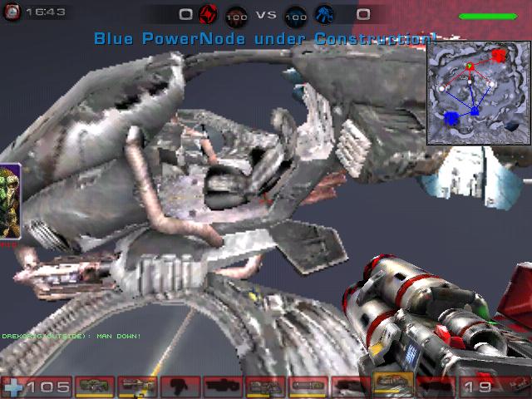
Task: Select red power core on minimap
Action: click(499, 56)
